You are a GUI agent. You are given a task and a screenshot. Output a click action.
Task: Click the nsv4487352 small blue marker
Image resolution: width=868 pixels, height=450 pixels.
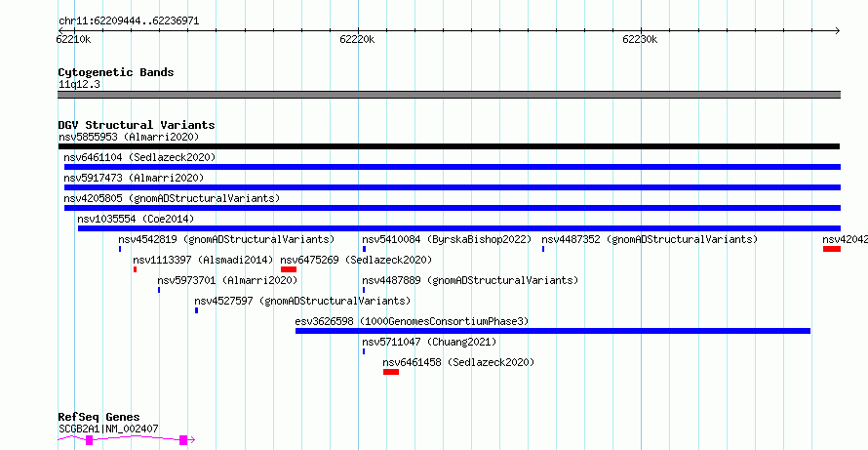pyautogui.click(x=543, y=249)
